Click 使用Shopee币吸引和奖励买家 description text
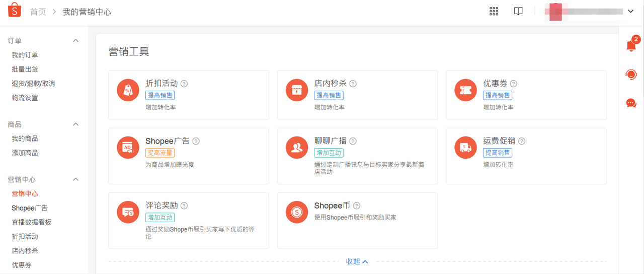 pos(355,217)
